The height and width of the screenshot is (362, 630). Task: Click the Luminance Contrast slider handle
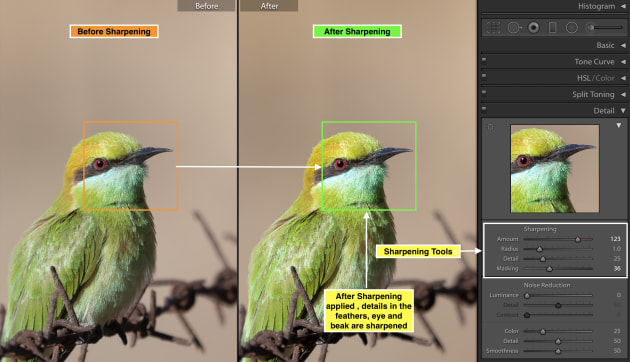(x=527, y=315)
